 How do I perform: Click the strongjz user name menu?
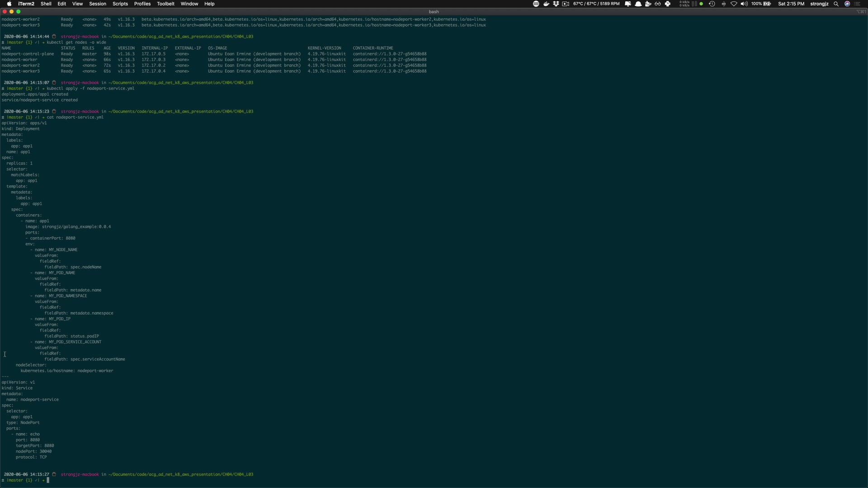(x=819, y=4)
